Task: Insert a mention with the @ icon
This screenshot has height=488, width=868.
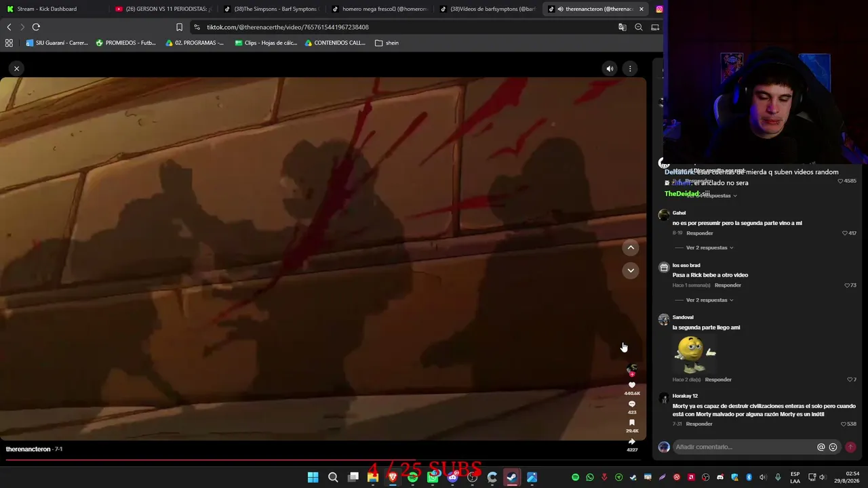Action: (821, 447)
